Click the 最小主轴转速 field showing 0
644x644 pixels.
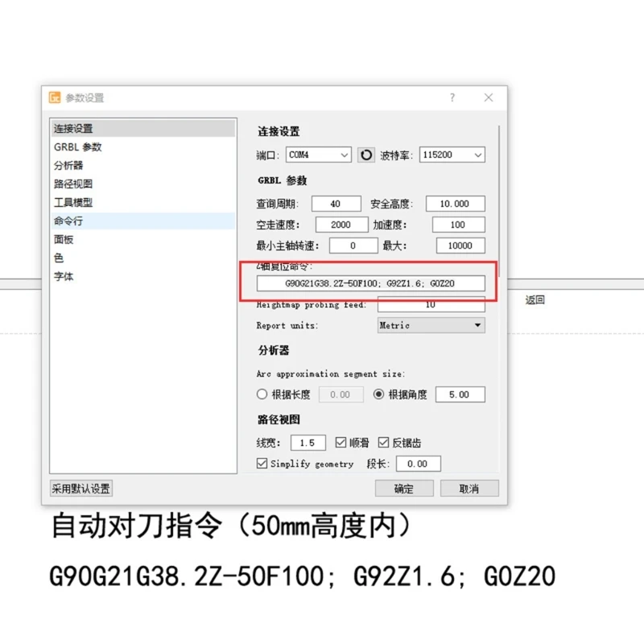[353, 246]
